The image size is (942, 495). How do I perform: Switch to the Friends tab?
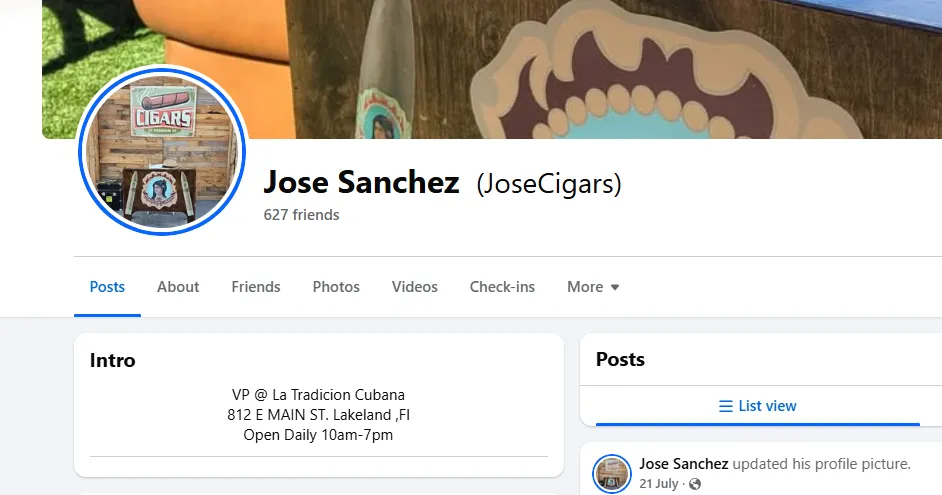point(256,287)
